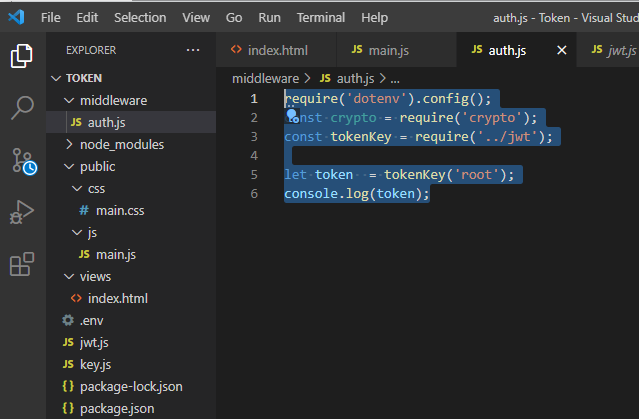Click console.log on line 6

(326, 194)
